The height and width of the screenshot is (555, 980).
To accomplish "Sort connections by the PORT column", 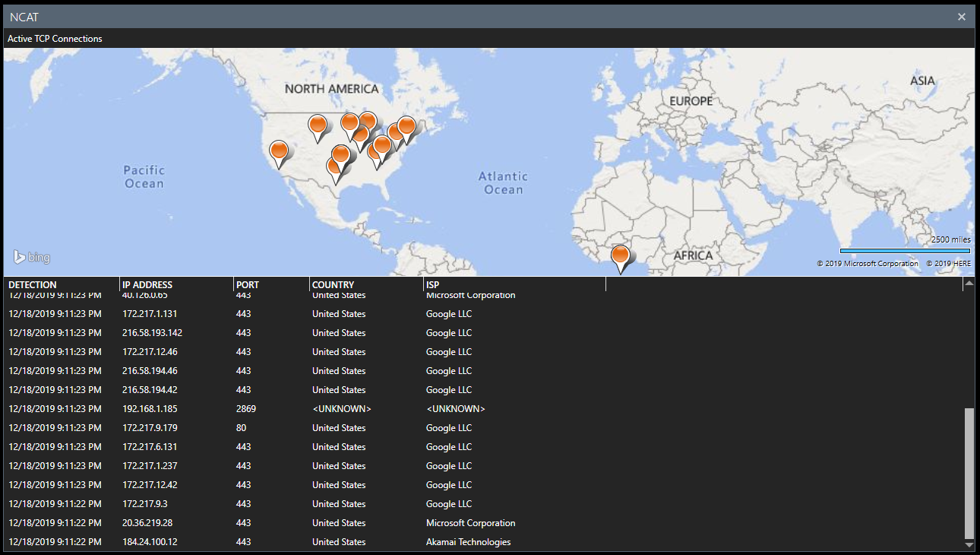I will [x=247, y=284].
